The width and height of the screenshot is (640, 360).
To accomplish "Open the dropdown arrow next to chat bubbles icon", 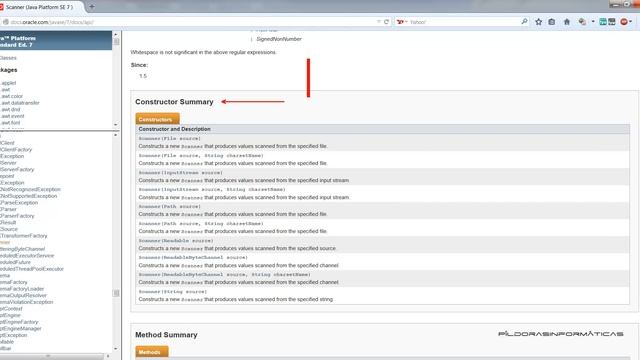I will click(593, 22).
